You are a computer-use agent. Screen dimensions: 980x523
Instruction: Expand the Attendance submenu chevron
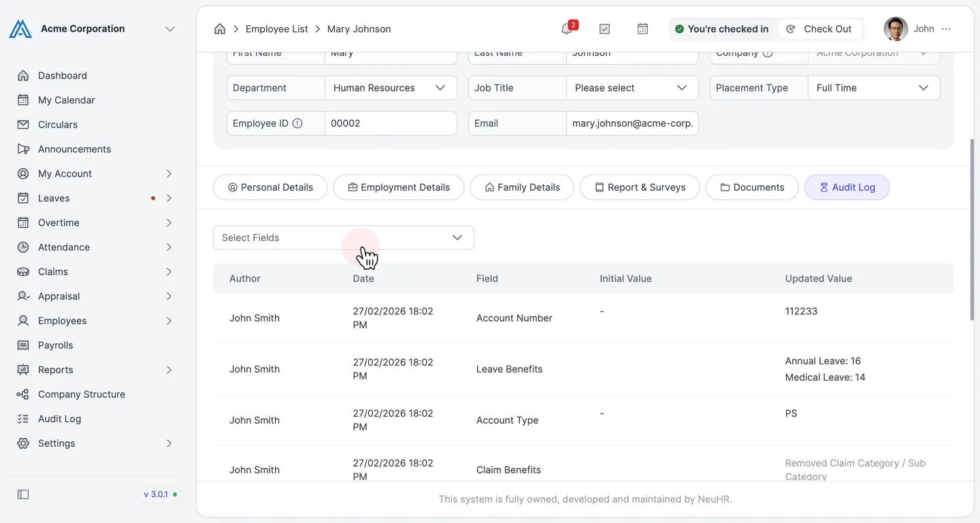click(x=169, y=247)
